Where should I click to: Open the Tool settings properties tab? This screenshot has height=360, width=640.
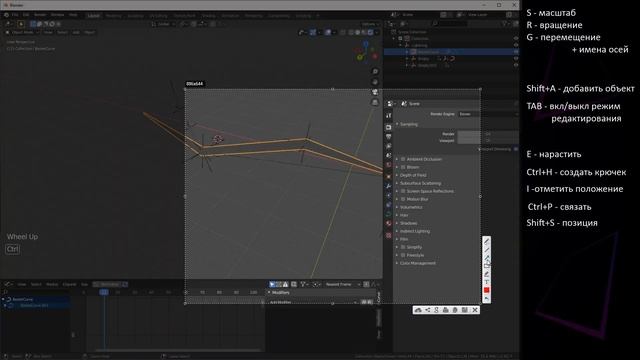click(389, 116)
